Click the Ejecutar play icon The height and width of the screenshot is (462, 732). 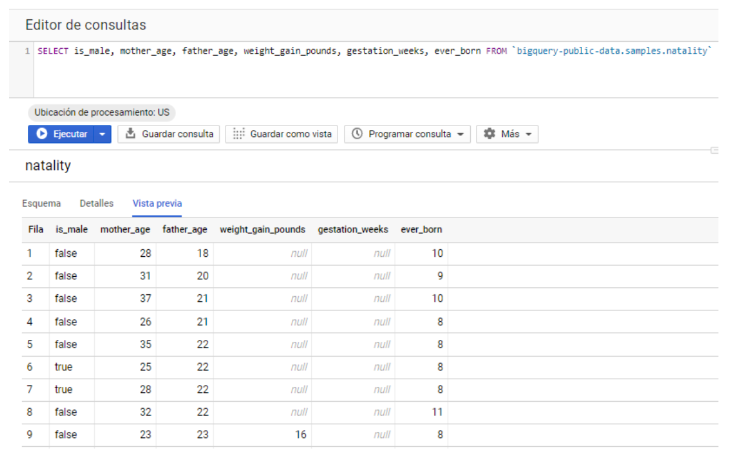[42, 134]
